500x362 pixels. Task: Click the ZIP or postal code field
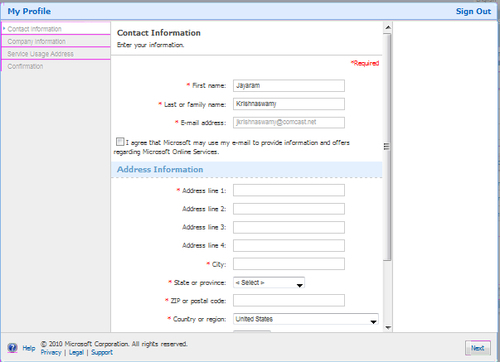tap(289, 300)
